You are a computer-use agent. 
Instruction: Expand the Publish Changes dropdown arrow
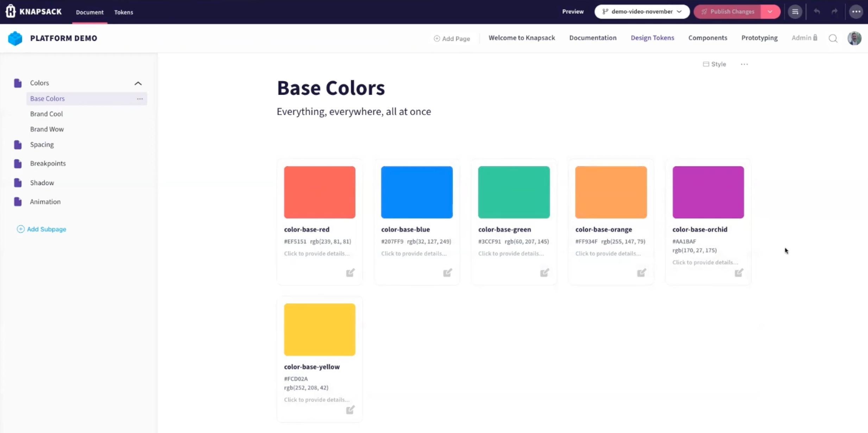(770, 12)
